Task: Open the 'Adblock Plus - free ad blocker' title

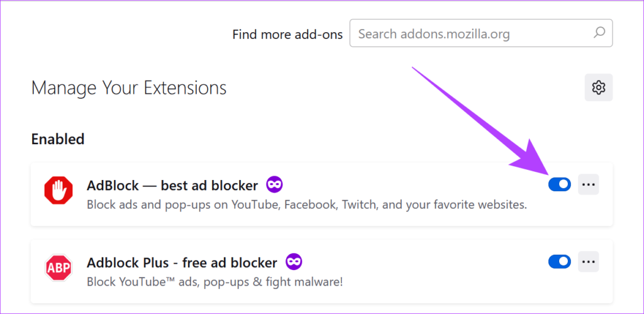Action: [182, 262]
